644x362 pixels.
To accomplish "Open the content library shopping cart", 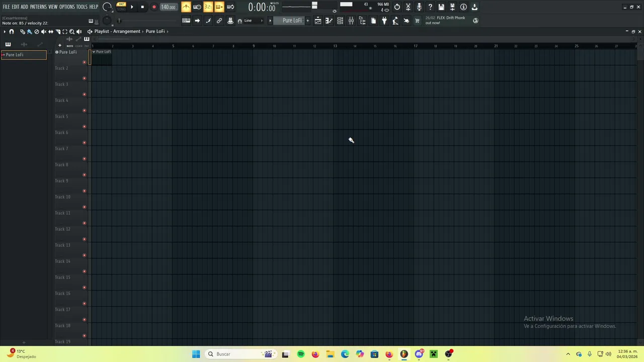I will (417, 21).
